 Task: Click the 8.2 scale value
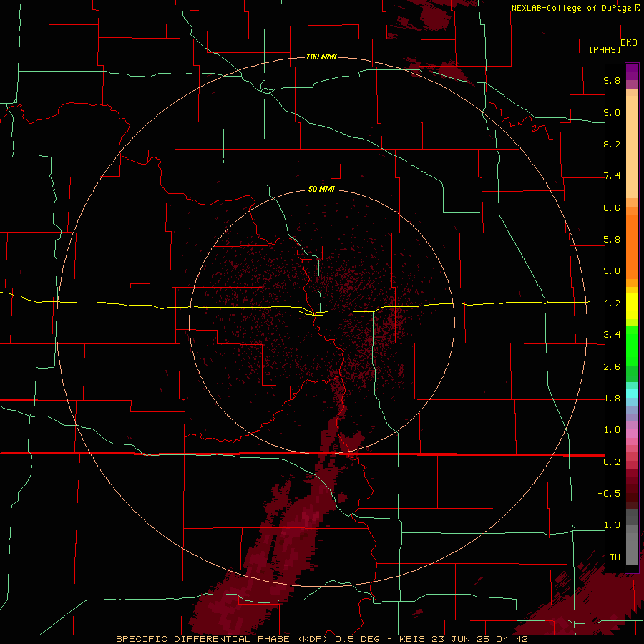612,144
